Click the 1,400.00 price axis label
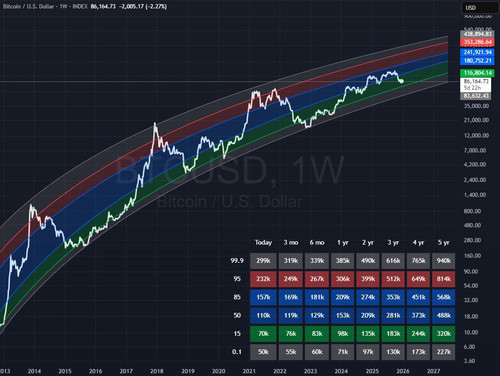The height and width of the screenshot is (376, 500). pos(475,195)
